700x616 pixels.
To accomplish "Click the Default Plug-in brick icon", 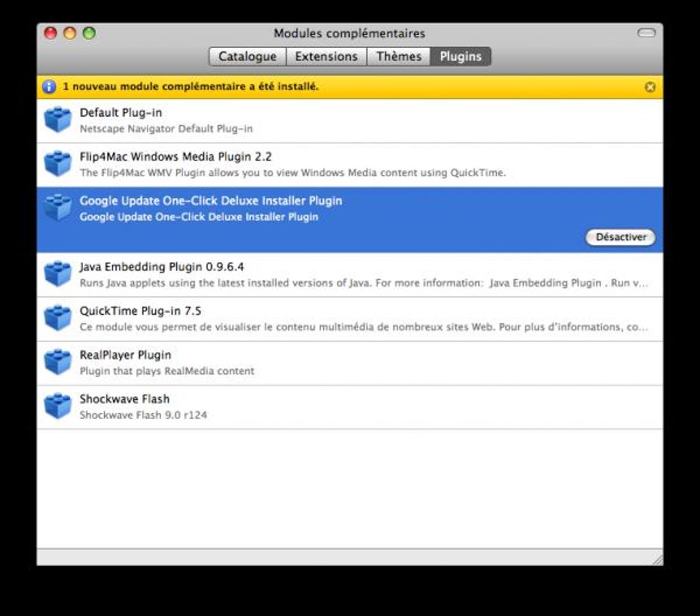I will pos(58,119).
